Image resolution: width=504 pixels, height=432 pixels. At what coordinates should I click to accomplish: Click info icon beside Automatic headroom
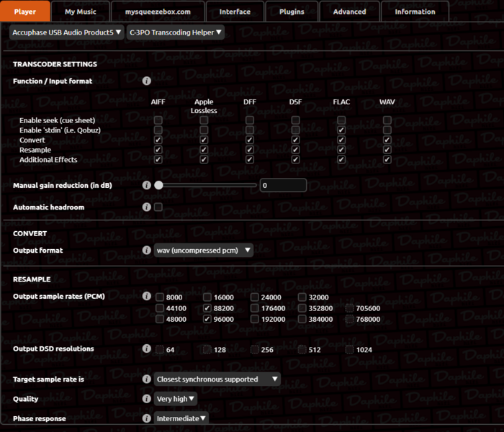[x=147, y=207]
